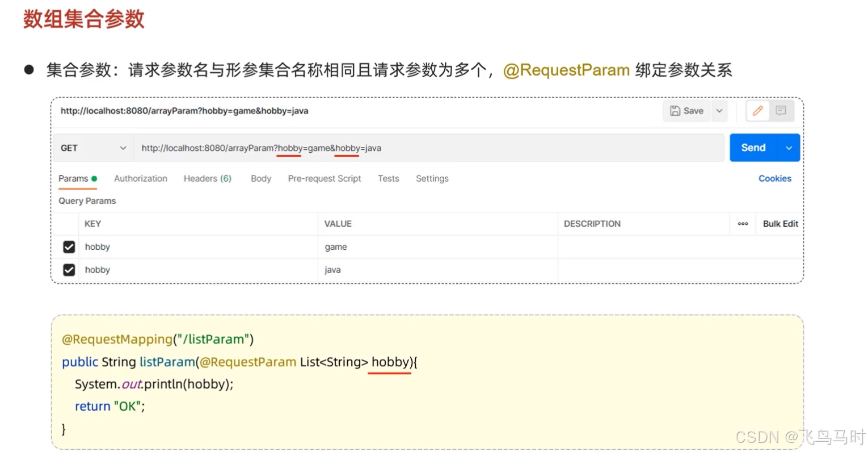Click the request URL input field
Viewport: 868px width, 452px height.
pos(429,148)
